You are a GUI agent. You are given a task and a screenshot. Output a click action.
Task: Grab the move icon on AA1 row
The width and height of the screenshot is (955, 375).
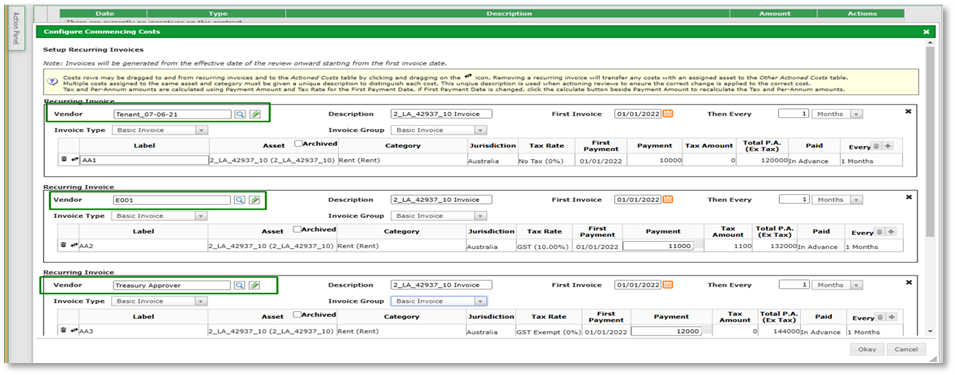tap(74, 159)
